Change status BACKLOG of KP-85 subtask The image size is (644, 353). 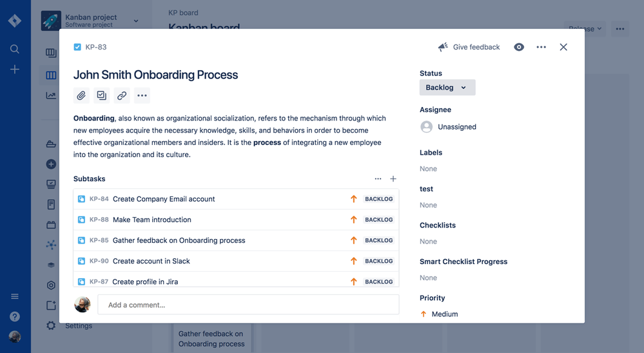tap(378, 240)
